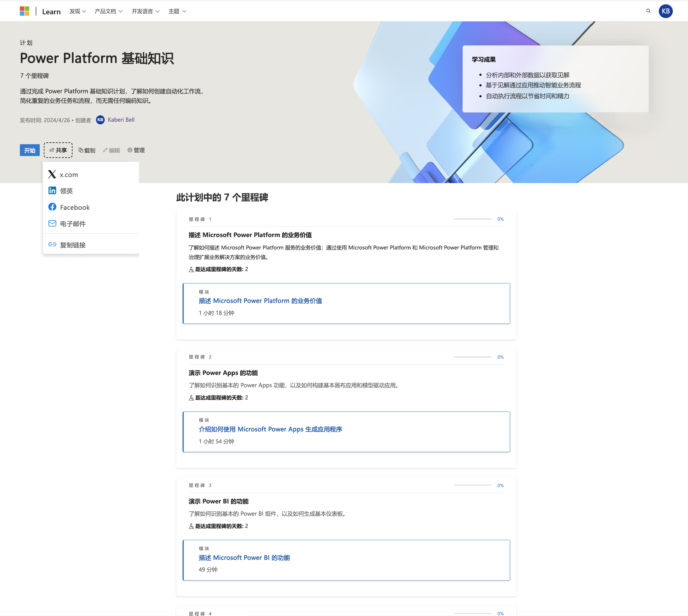Click the 复制 plan button
The height and width of the screenshot is (616, 688).
coord(87,150)
